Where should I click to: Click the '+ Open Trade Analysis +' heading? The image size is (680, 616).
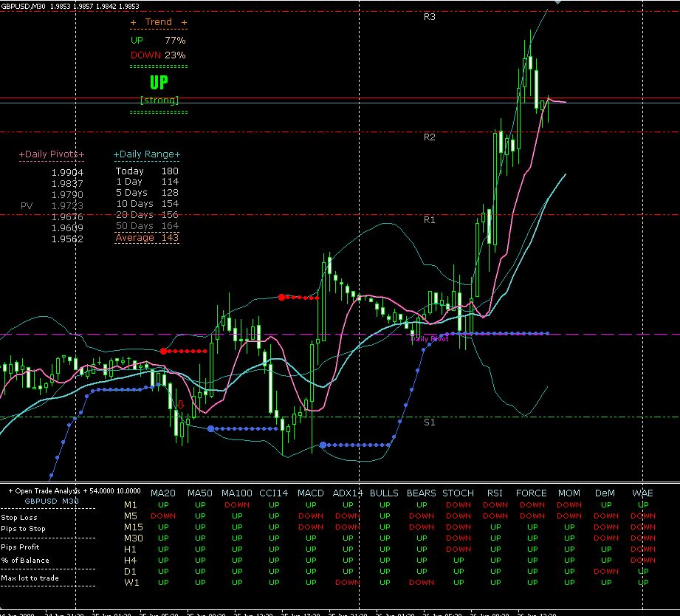(48, 491)
